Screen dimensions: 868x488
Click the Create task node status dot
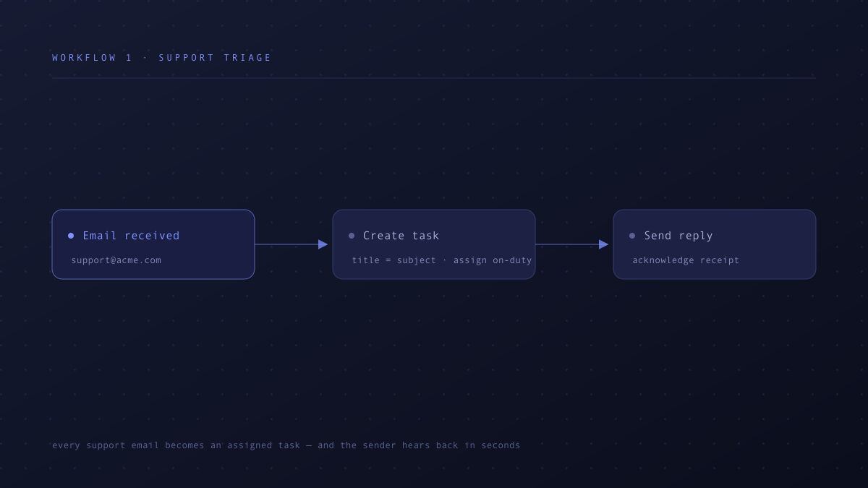[x=352, y=236]
